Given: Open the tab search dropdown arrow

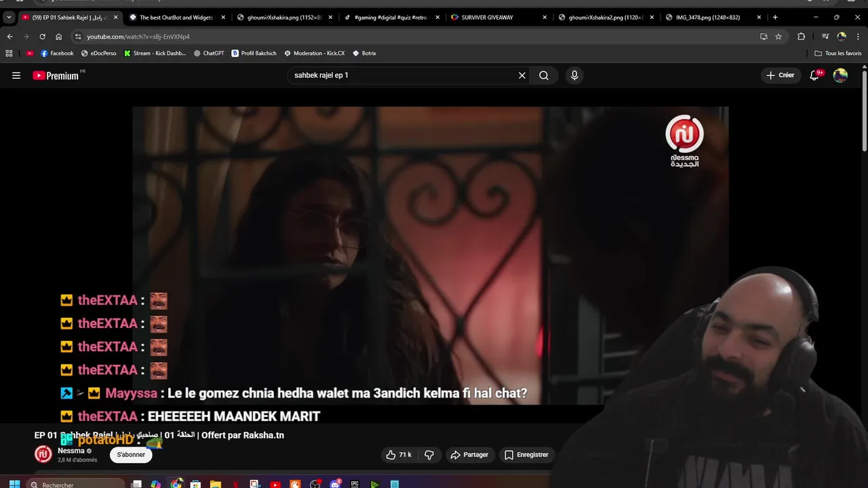Looking at the screenshot, I should 9,17.
